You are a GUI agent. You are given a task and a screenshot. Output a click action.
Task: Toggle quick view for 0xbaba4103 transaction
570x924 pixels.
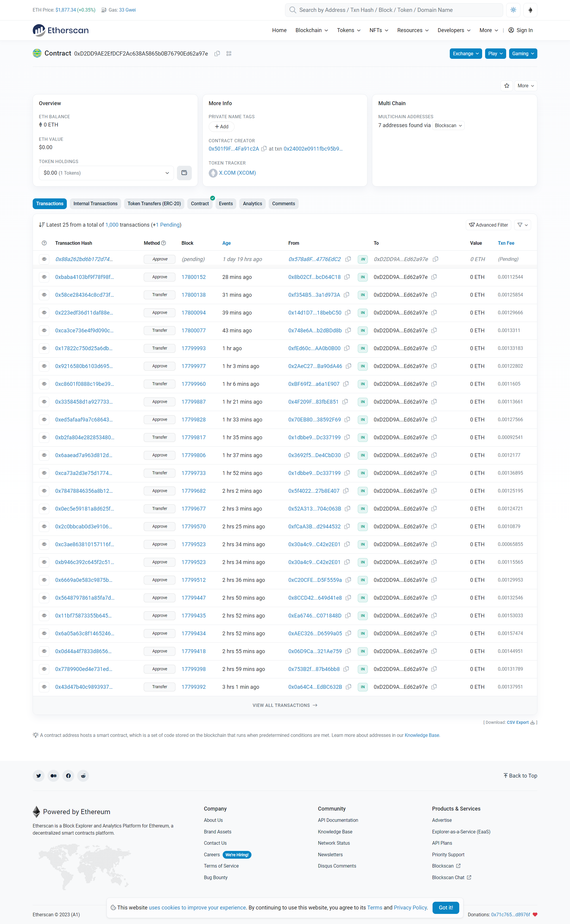tap(44, 277)
